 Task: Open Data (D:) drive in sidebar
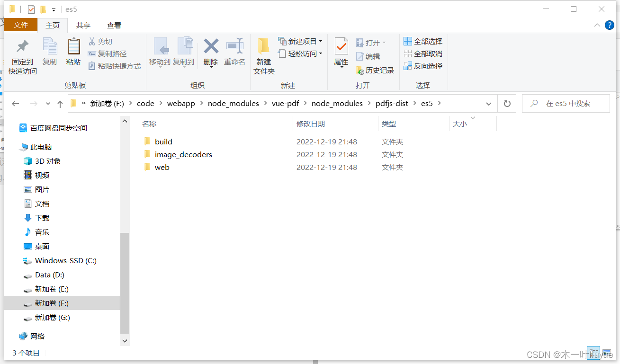click(x=50, y=275)
